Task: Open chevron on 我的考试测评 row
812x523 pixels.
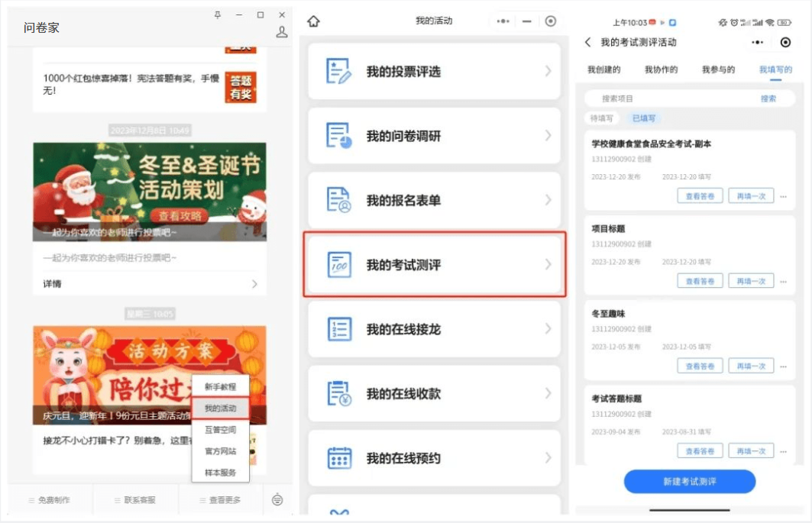Action: (548, 264)
